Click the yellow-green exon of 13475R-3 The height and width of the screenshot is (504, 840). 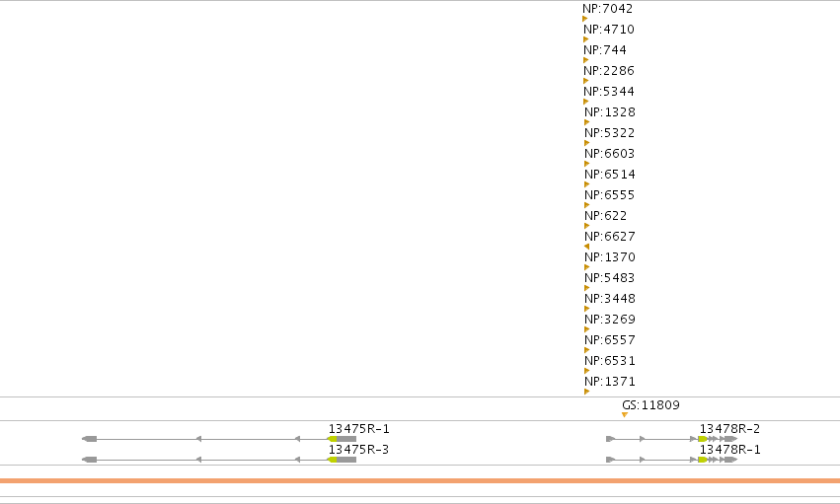[x=332, y=460]
